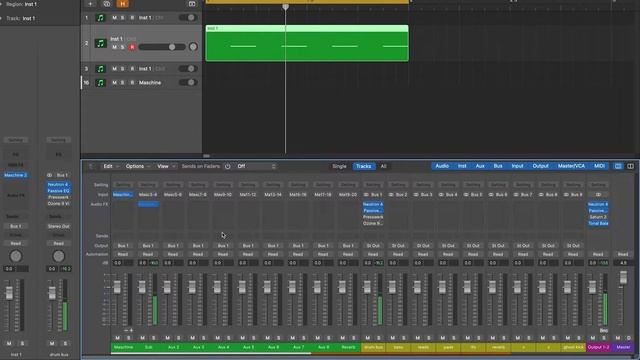Toggle the MIDI channel filter button

599,166
